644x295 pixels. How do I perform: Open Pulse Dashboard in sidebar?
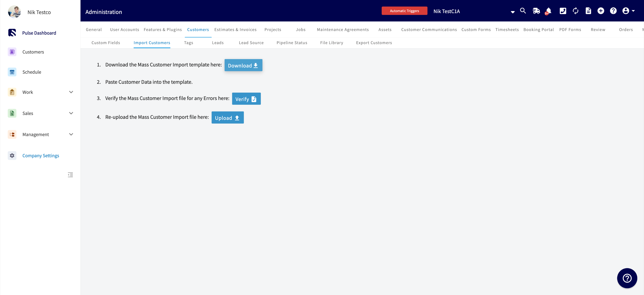(x=39, y=33)
